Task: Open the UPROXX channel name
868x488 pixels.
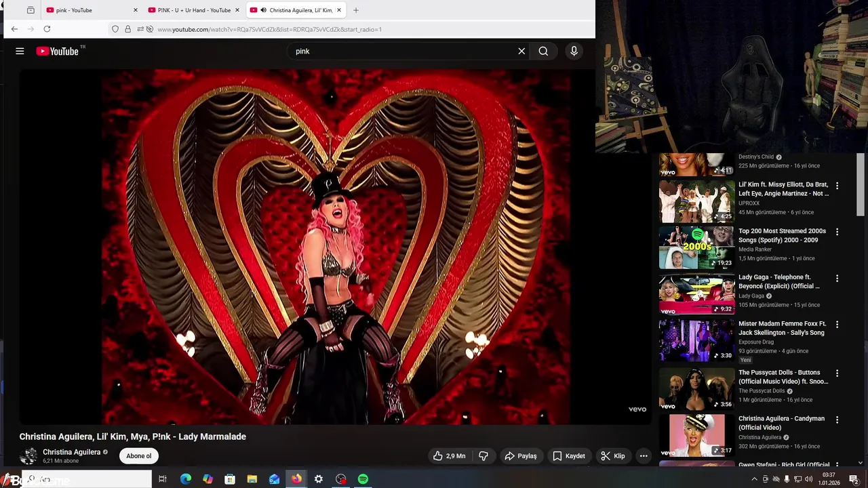Action: 749,203
